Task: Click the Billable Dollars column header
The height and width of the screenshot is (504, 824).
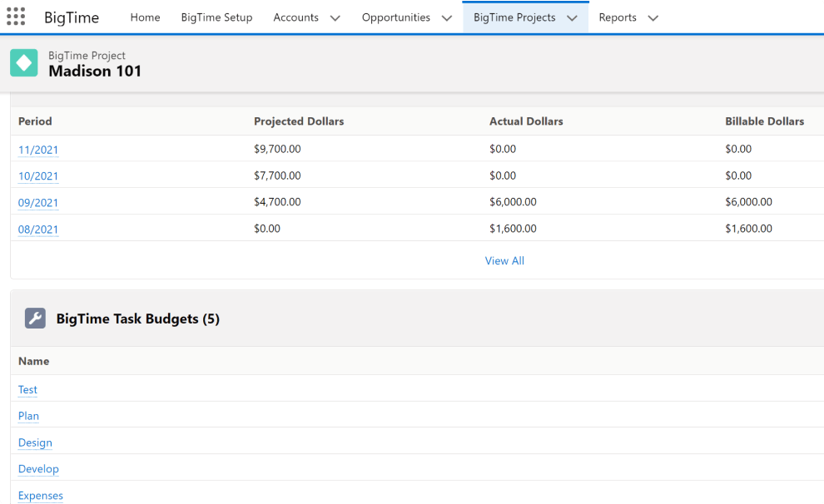Action: tap(765, 121)
